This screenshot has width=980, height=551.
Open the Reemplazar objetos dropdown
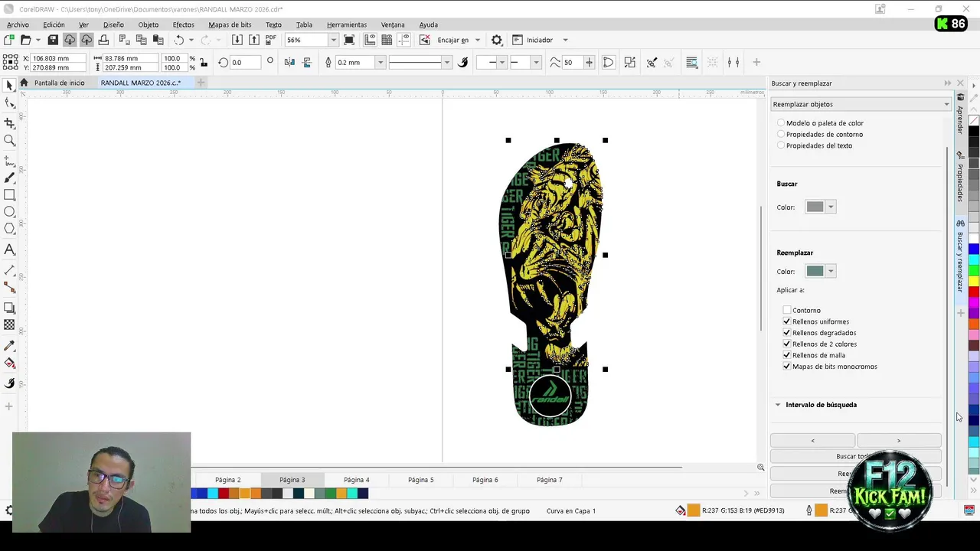click(861, 104)
